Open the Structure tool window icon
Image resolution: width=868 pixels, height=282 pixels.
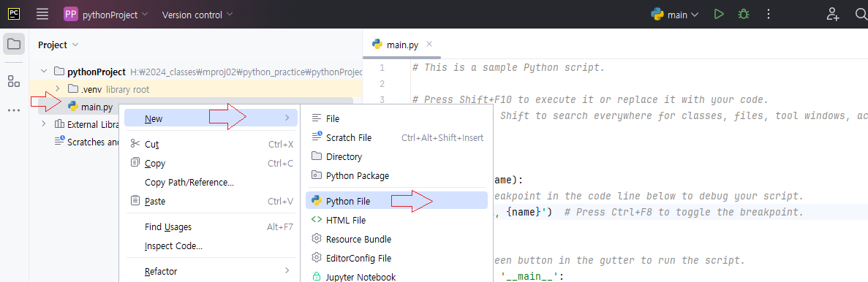click(x=14, y=81)
